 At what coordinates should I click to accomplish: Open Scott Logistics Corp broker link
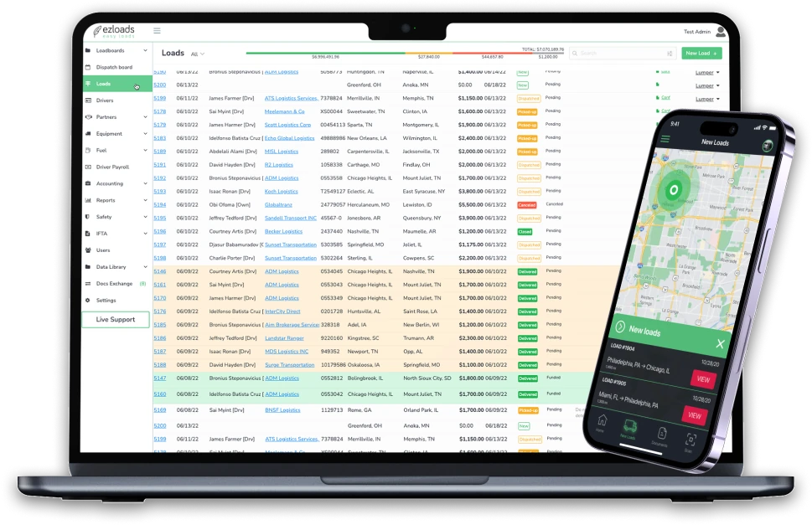click(x=288, y=125)
